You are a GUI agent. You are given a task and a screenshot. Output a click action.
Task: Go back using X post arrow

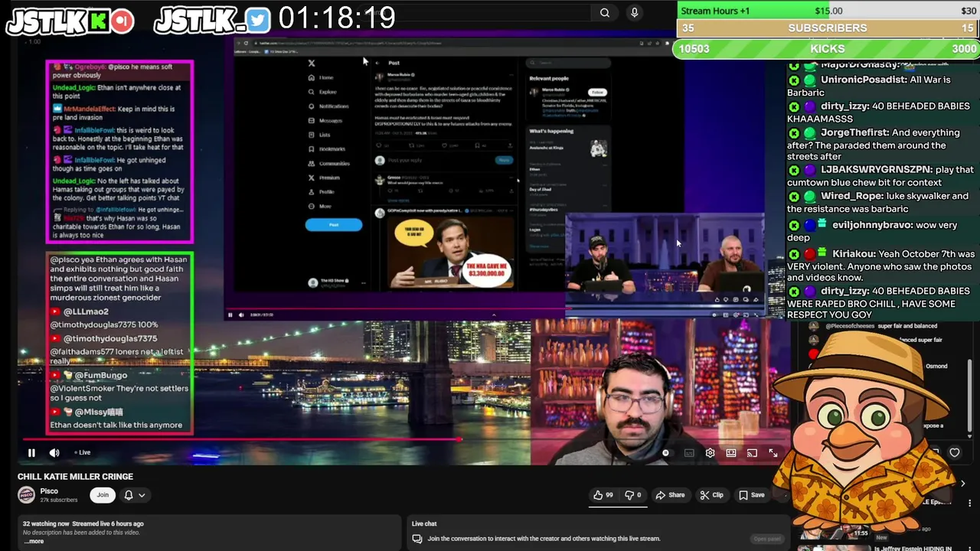point(377,63)
